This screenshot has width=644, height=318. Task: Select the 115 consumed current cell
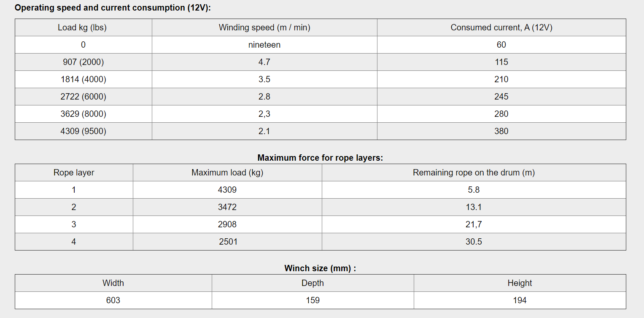501,62
